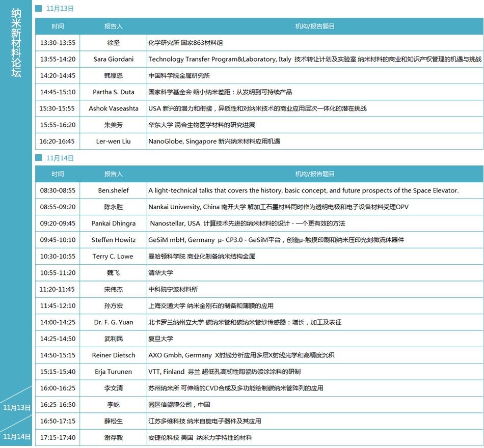
Task: Select Dr. F. G. Yuan in the speaker column
Action: click(113, 322)
